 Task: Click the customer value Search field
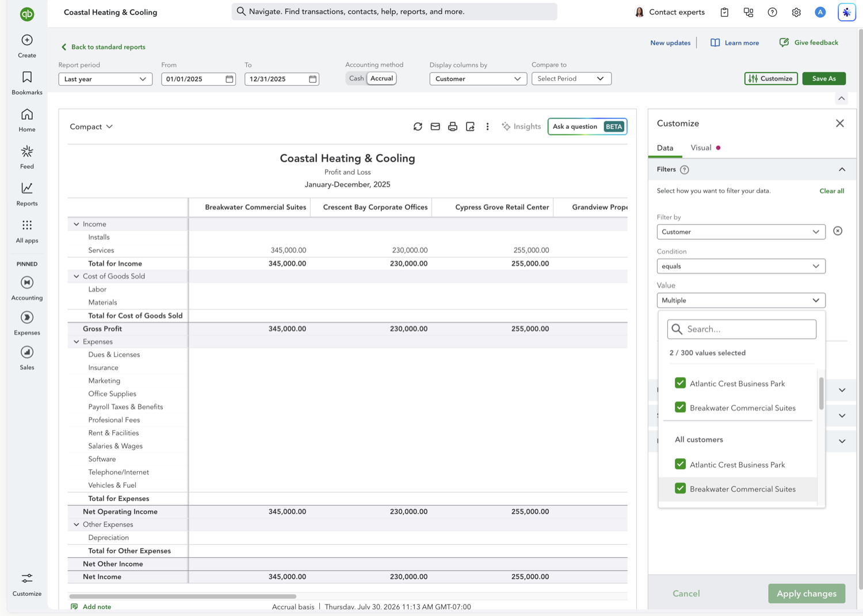tap(742, 329)
